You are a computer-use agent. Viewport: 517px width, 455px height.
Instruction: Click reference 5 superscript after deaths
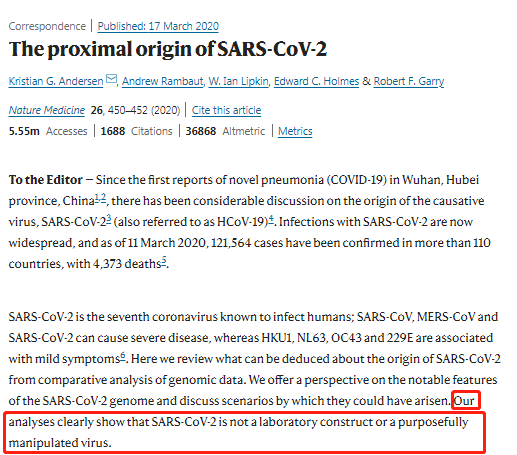pyautogui.click(x=164, y=261)
